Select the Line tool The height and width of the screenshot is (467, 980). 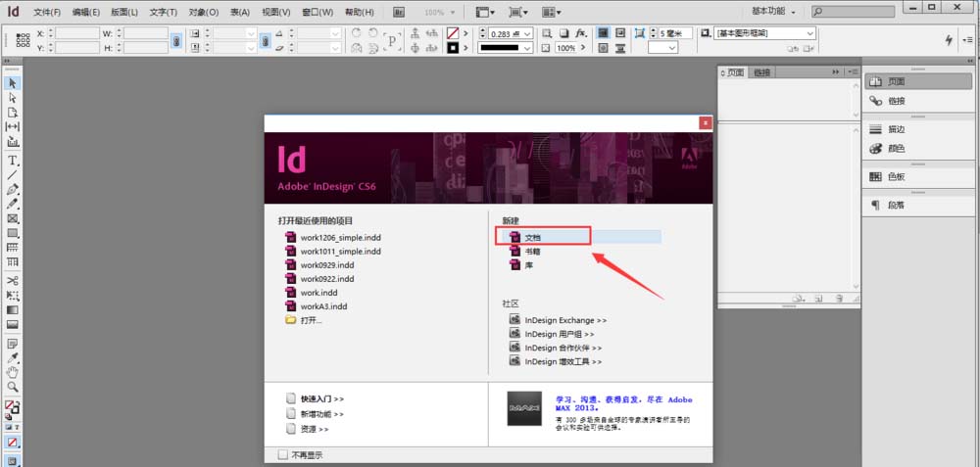pos(13,175)
